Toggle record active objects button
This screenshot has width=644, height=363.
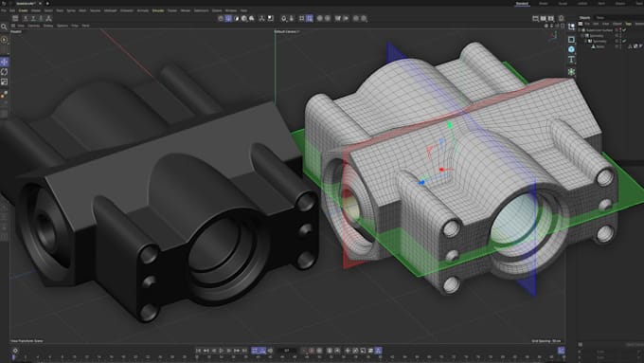[311, 351]
